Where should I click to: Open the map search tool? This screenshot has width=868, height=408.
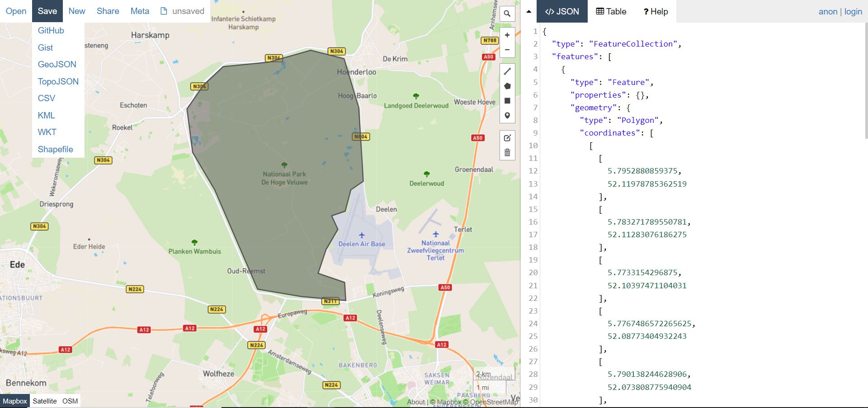click(x=507, y=14)
